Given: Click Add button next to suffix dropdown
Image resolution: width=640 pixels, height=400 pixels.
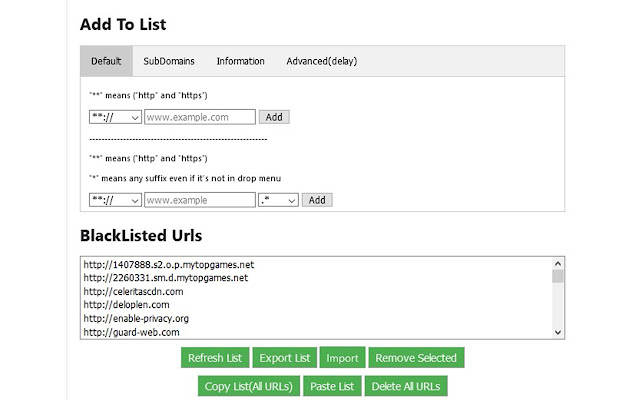Looking at the screenshot, I should [x=317, y=200].
